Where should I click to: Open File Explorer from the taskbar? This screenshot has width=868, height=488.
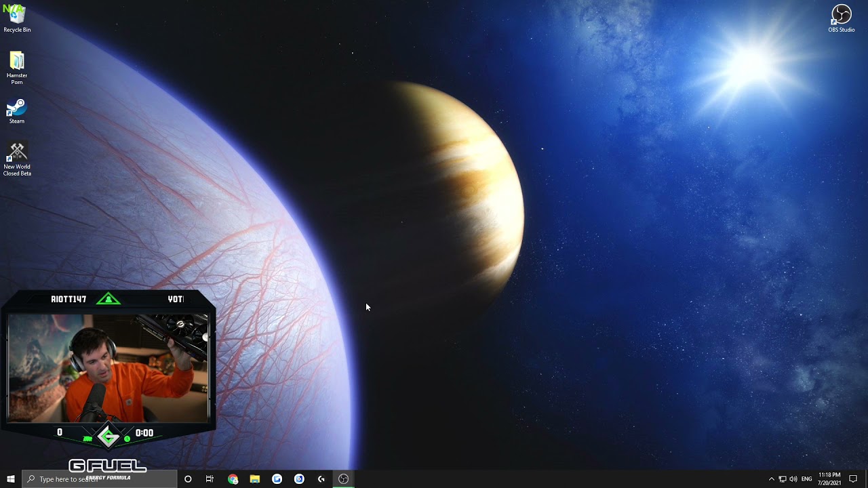click(255, 479)
